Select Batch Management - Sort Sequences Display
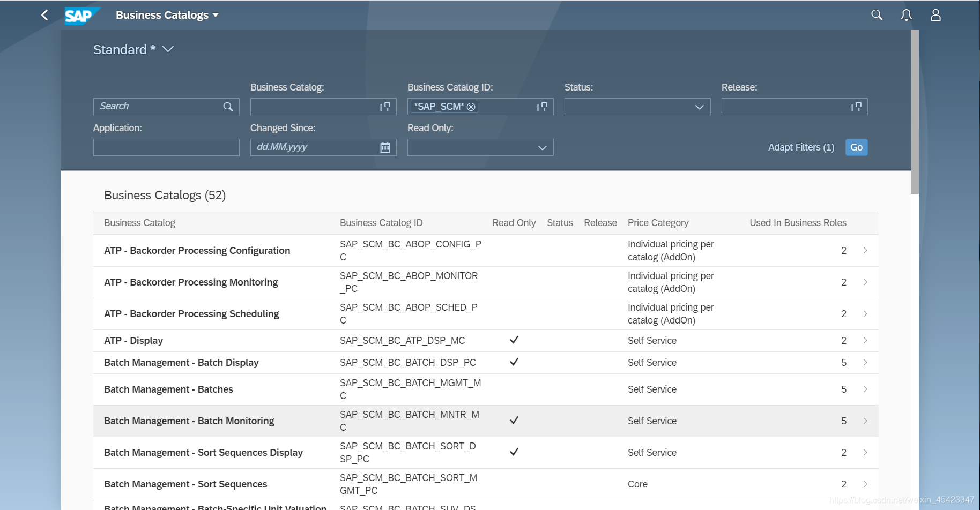Viewport: 980px width, 510px height. tap(203, 453)
